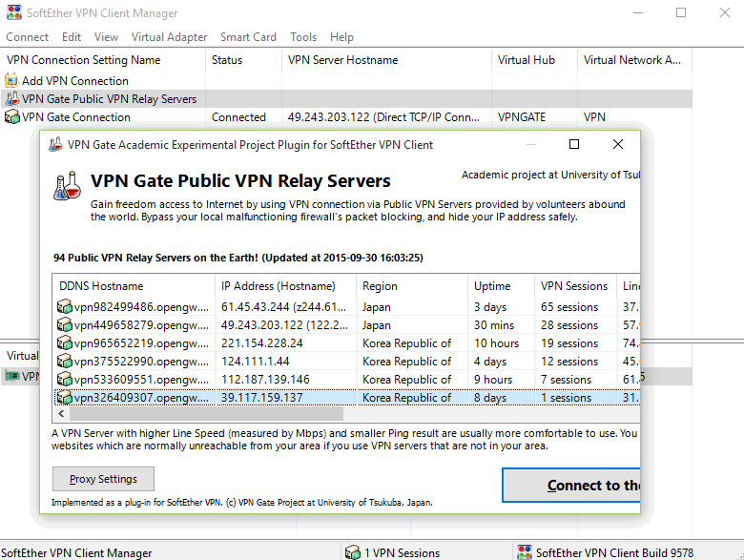Image resolution: width=744 pixels, height=560 pixels.
Task: Click the VPN Gate Connection row icon
Action: coord(11,116)
